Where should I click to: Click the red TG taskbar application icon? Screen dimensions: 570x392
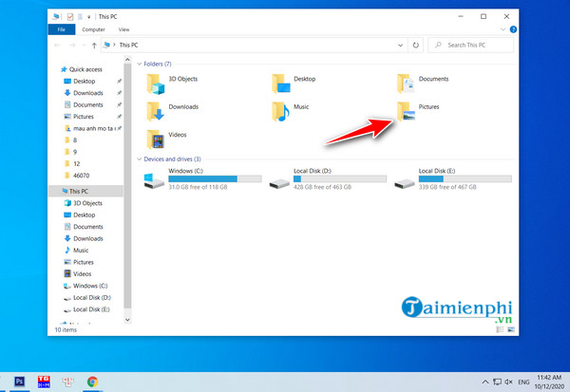tap(44, 382)
